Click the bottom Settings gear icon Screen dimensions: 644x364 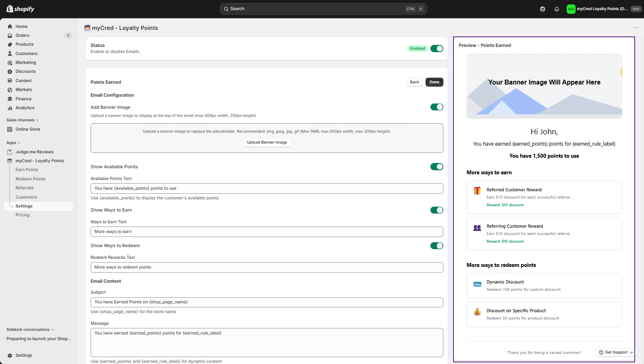tap(10, 356)
